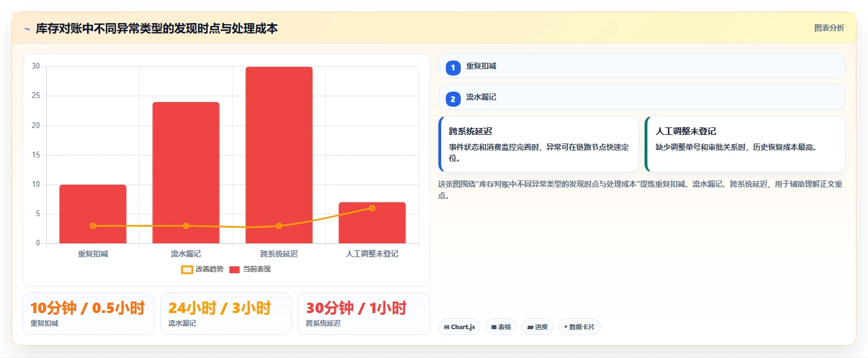Open the 人工调整未登记 description card

coord(745,144)
